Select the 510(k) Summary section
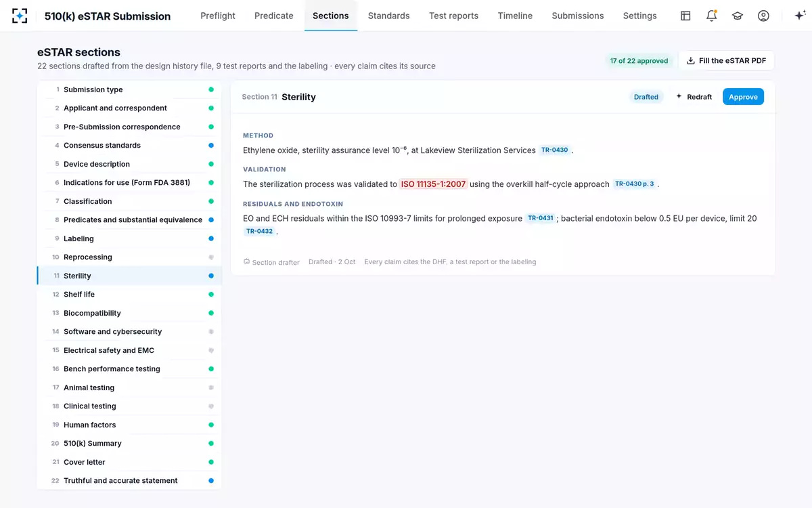Image resolution: width=812 pixels, height=508 pixels. pos(129,444)
